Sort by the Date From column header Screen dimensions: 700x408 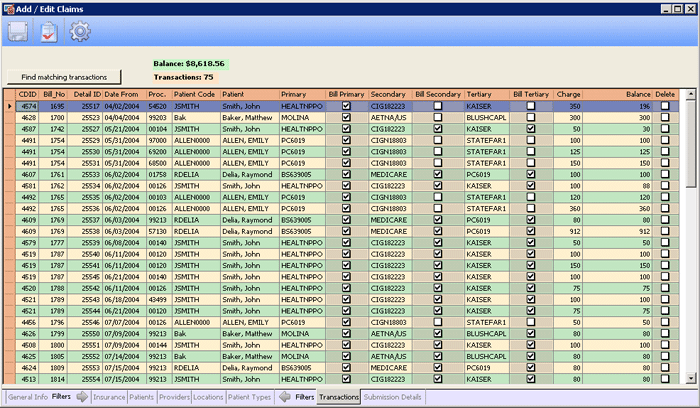[122, 94]
